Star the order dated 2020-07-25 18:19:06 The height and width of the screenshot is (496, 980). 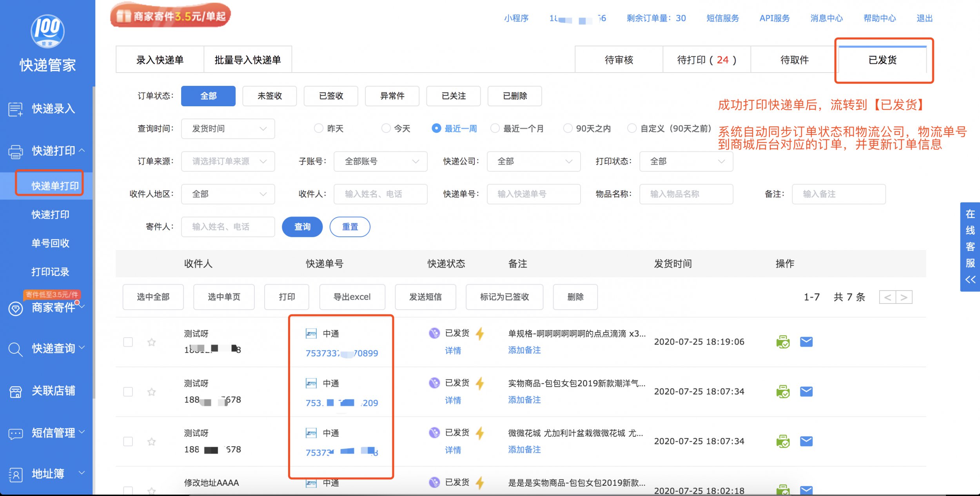(151, 342)
